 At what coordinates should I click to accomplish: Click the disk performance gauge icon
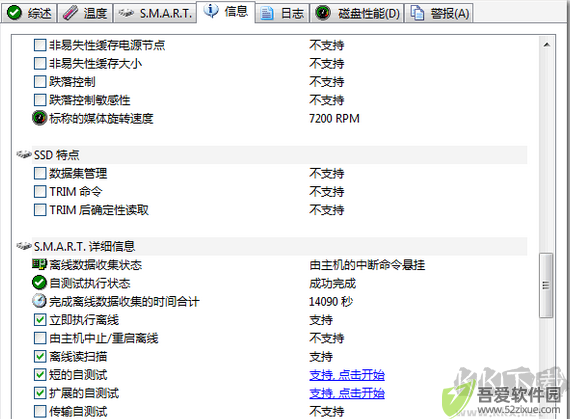322,13
